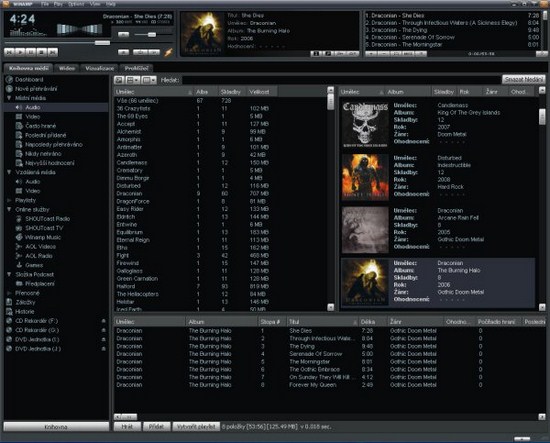Select the Candlemass album cover thumbnail
This screenshot has width=550, height=443.
(x=365, y=124)
